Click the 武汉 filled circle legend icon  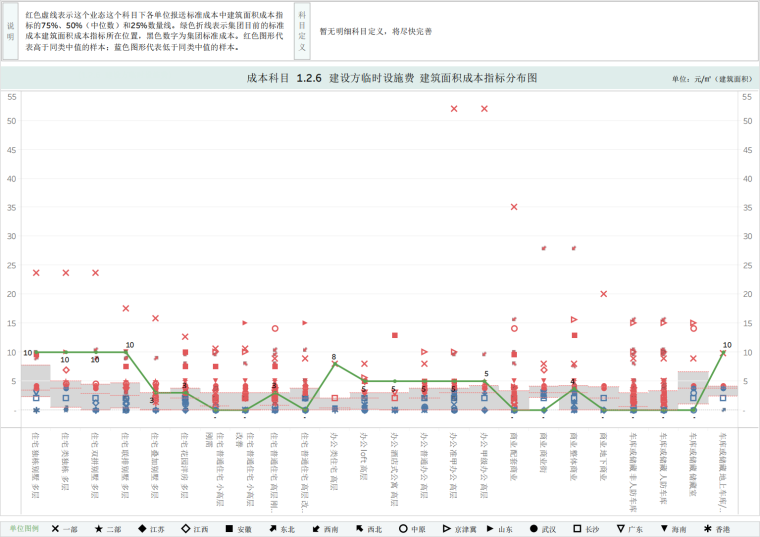point(534,528)
